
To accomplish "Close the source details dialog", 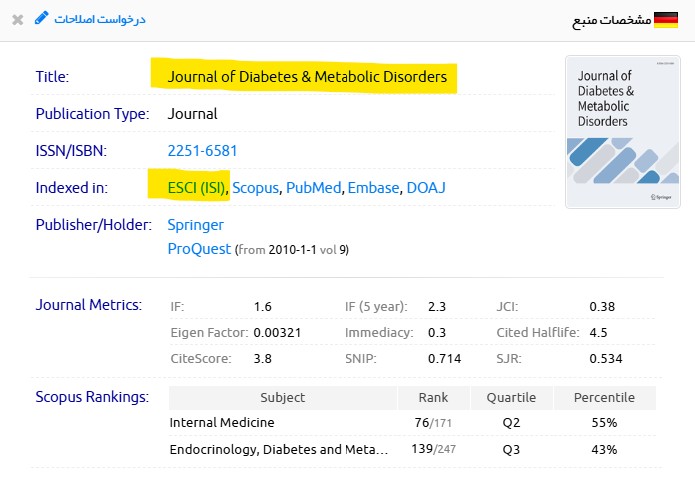I will pos(18,19).
